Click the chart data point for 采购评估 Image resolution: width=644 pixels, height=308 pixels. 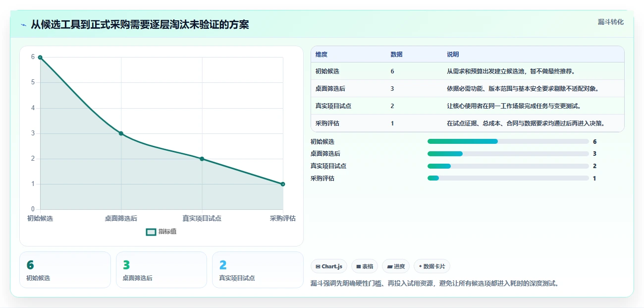click(x=282, y=184)
